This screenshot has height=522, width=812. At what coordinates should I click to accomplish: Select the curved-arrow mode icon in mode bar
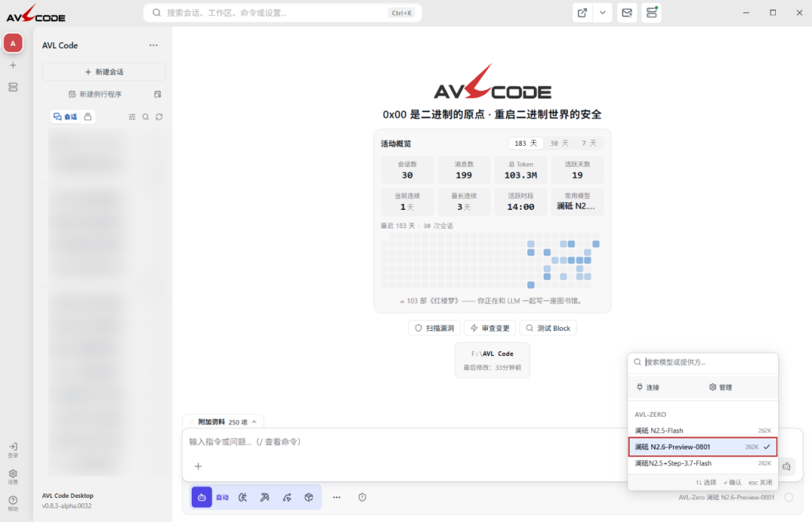tap(287, 497)
